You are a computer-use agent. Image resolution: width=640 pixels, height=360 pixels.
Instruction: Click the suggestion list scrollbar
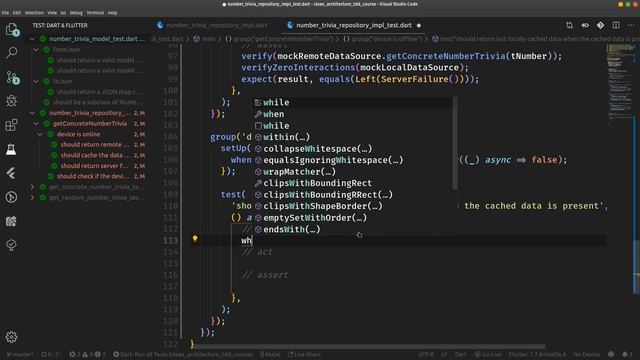455,143
